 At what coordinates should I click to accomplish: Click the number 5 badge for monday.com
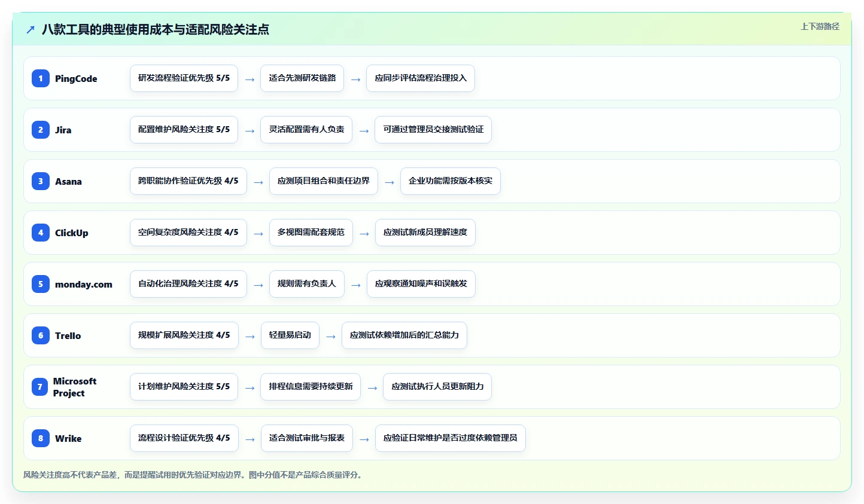click(41, 284)
